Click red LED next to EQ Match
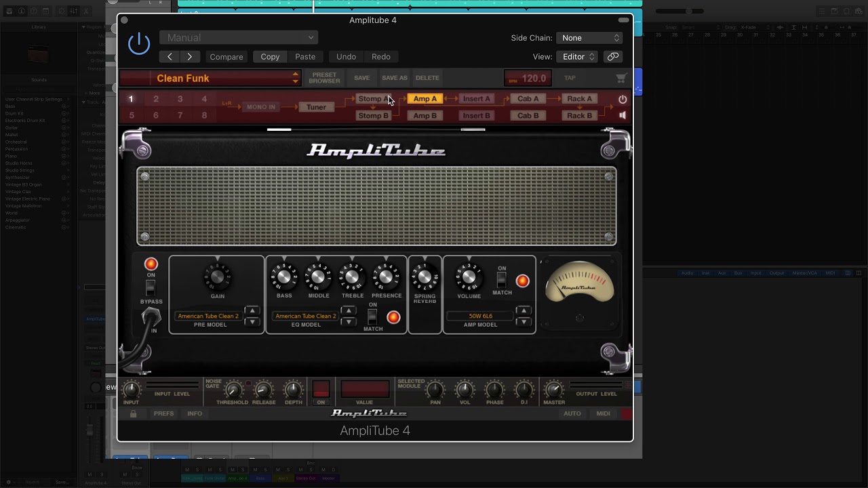The height and width of the screenshot is (488, 868). 393,317
